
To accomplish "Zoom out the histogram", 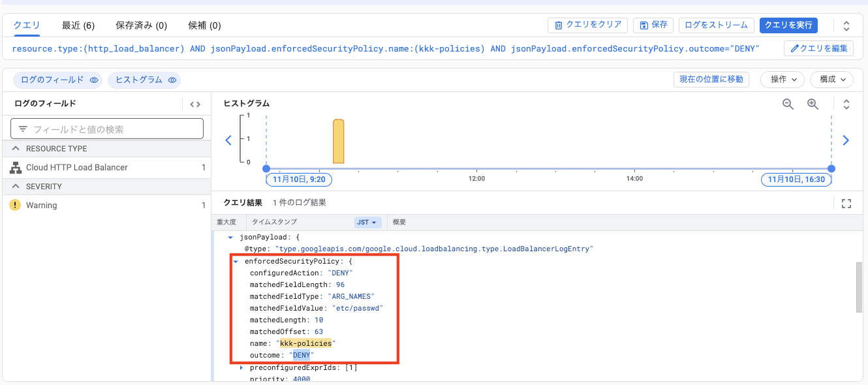I will [788, 104].
